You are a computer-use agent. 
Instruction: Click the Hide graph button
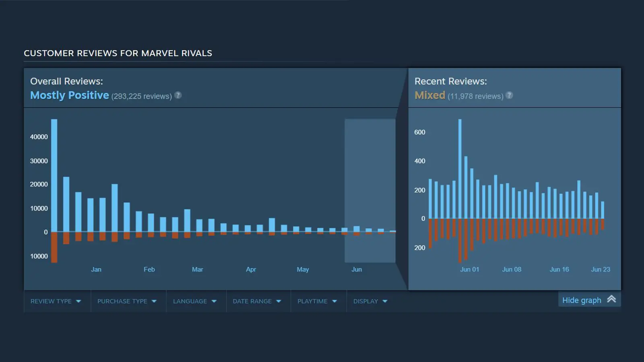(x=589, y=300)
